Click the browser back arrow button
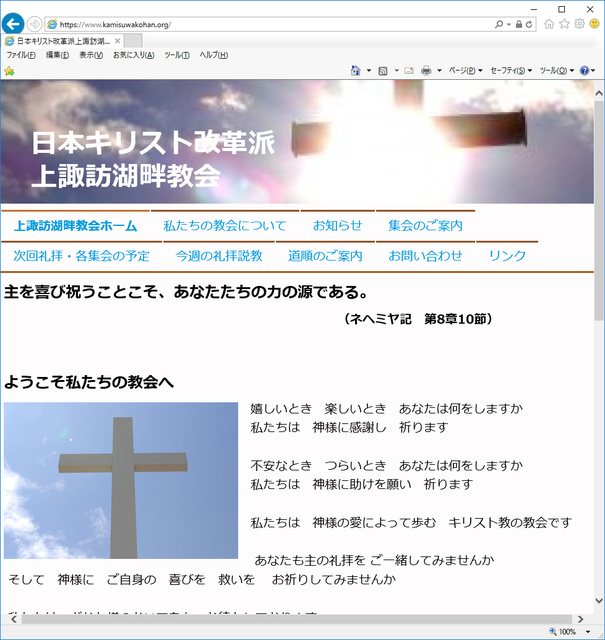The width and height of the screenshot is (605, 640). tap(14, 23)
